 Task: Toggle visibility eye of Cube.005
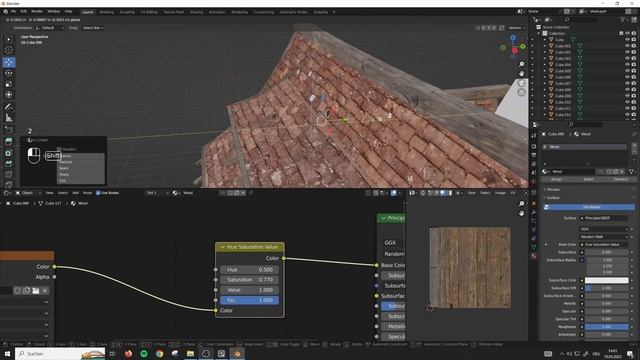coord(627,71)
